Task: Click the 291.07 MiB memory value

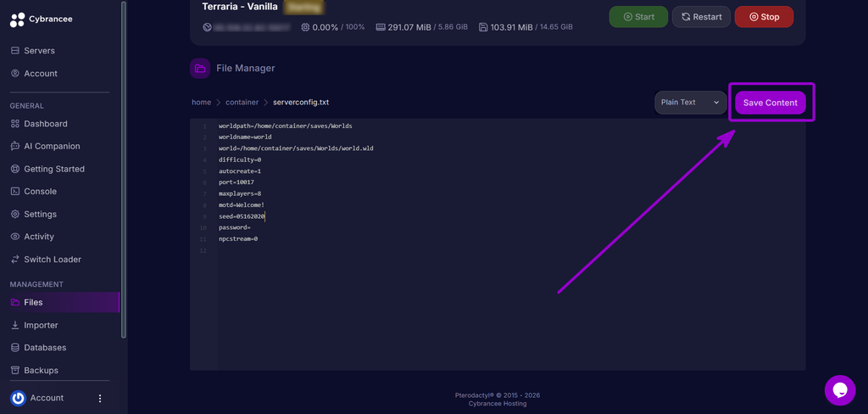Action: point(411,26)
